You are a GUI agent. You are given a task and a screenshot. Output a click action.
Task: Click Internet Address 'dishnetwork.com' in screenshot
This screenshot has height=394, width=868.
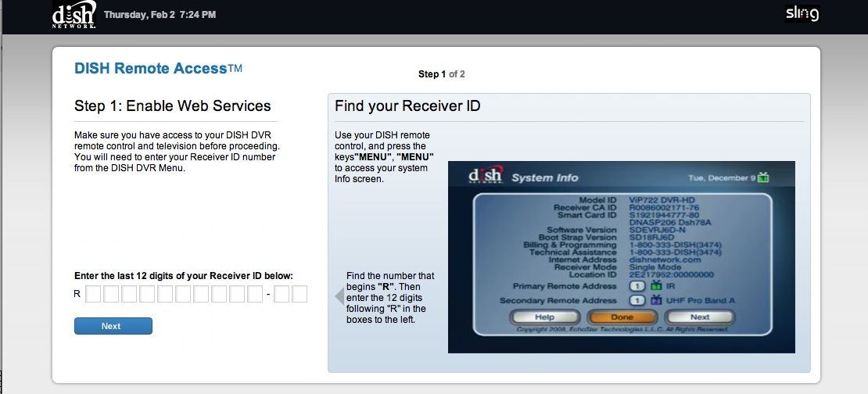click(x=665, y=260)
